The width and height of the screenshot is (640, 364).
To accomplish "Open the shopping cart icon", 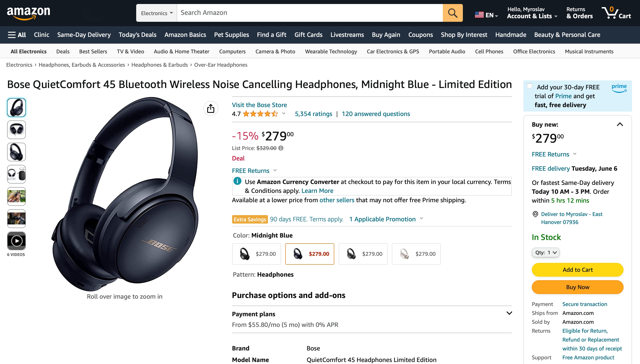I will pyautogui.click(x=616, y=13).
